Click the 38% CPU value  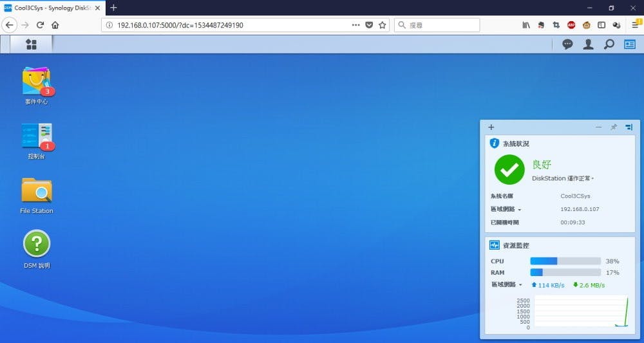coord(612,261)
